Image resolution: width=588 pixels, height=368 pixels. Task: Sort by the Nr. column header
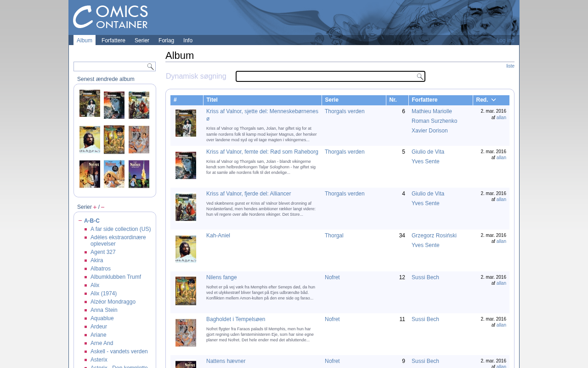[x=397, y=100]
